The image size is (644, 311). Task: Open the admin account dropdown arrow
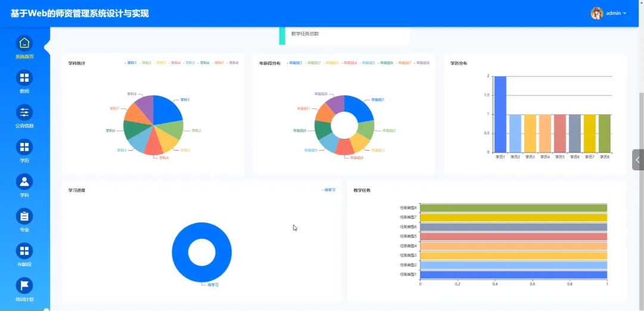tap(625, 13)
